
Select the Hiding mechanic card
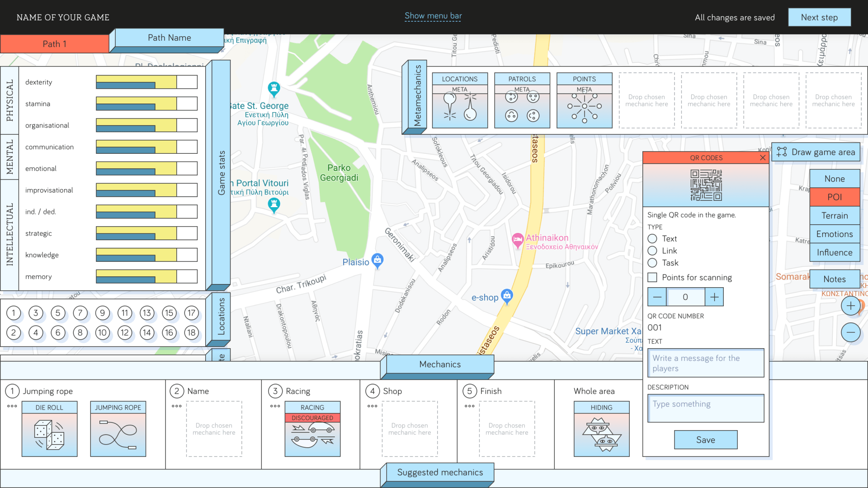pyautogui.click(x=601, y=429)
